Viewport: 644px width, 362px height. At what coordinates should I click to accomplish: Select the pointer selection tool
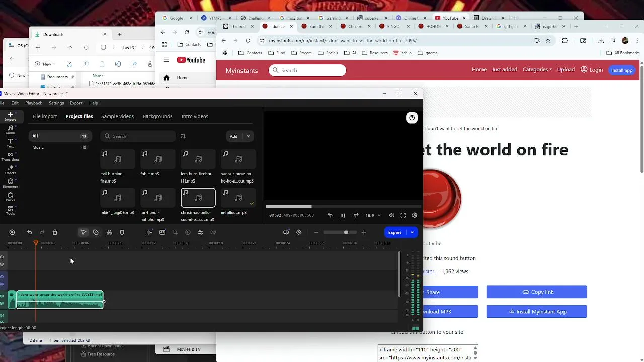83,232
